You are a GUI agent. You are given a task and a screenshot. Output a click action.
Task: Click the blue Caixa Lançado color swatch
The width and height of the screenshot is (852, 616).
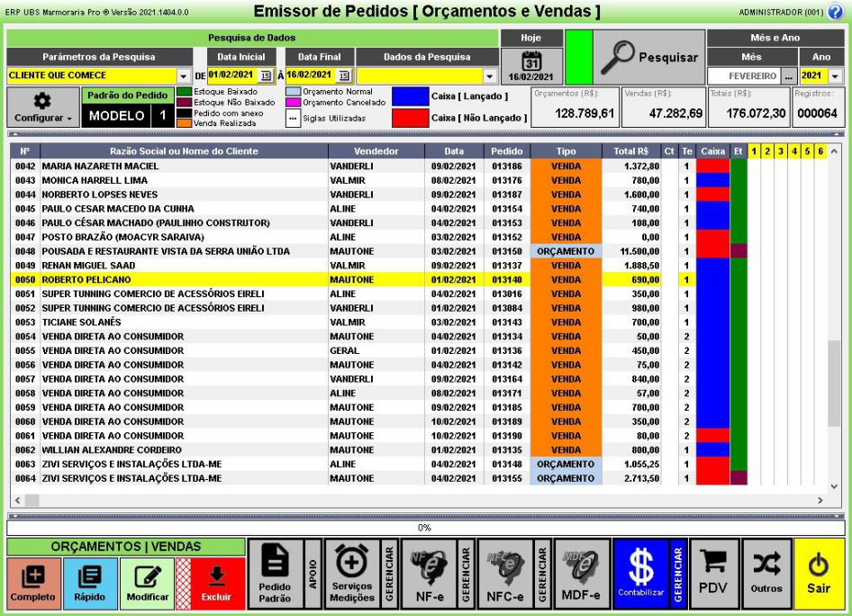pyautogui.click(x=409, y=96)
